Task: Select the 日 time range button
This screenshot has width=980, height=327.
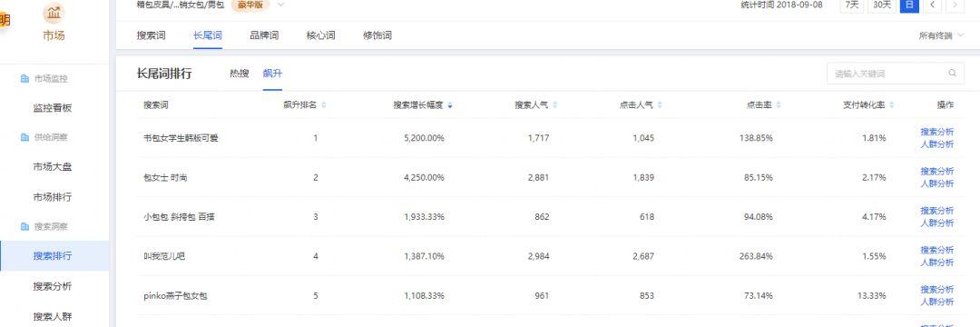Action: (x=909, y=5)
